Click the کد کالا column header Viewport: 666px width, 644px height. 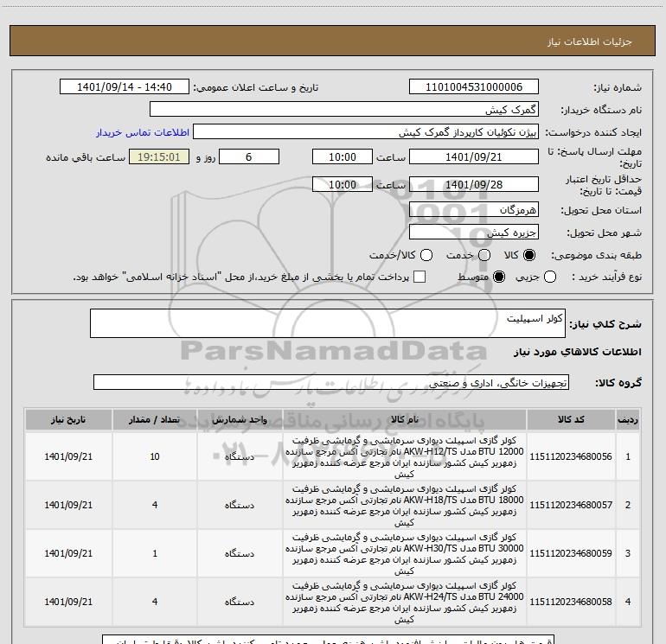571,419
